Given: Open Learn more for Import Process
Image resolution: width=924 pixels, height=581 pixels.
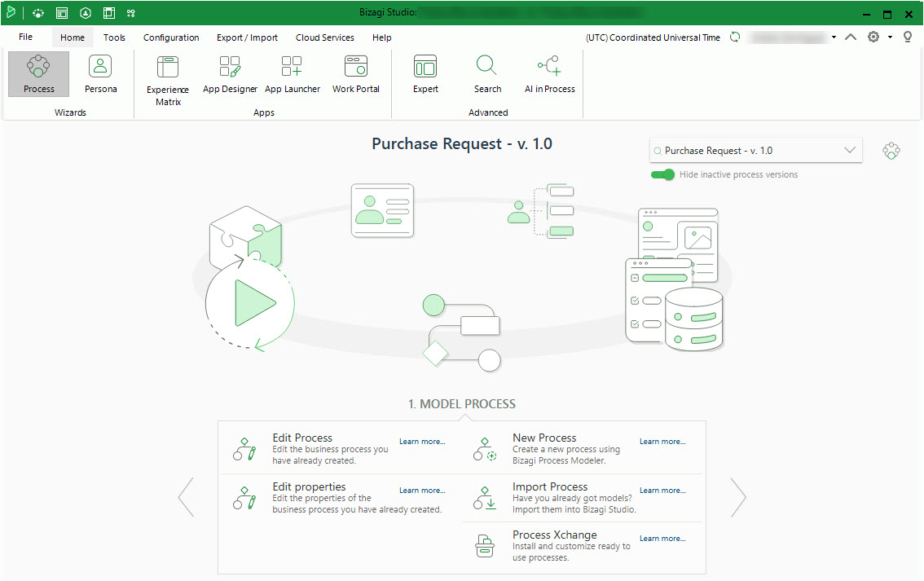Looking at the screenshot, I should click(662, 491).
